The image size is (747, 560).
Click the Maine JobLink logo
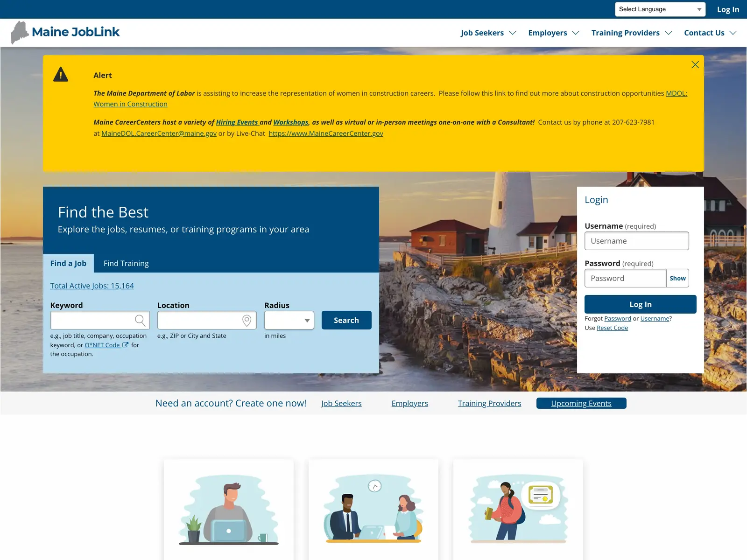[65, 32]
